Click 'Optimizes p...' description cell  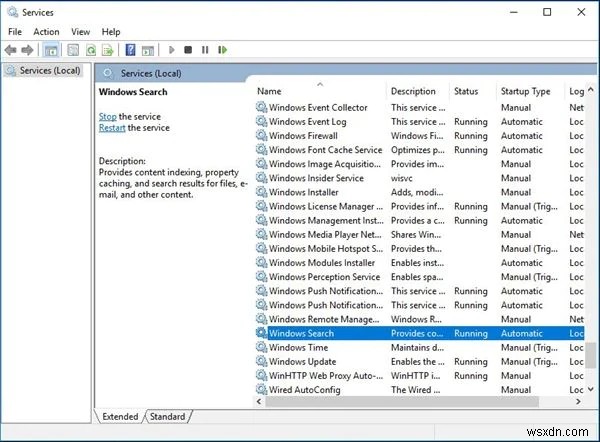click(417, 150)
